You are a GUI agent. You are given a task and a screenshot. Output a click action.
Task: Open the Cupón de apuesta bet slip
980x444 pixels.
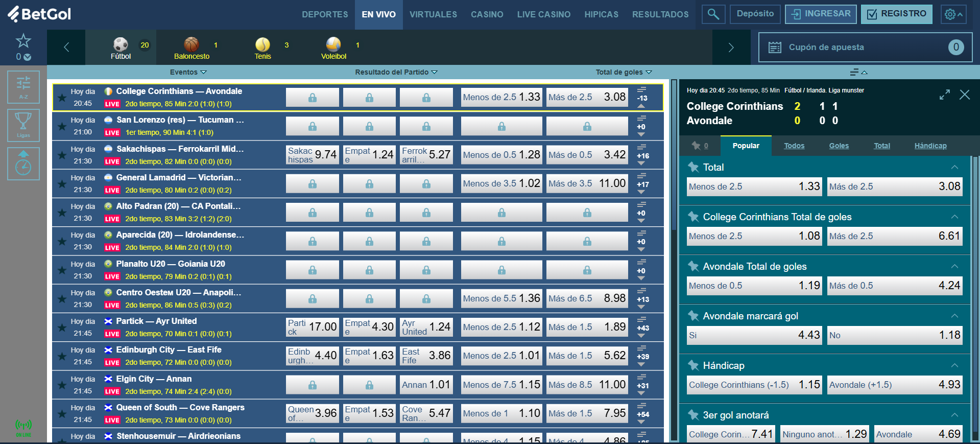[865, 48]
